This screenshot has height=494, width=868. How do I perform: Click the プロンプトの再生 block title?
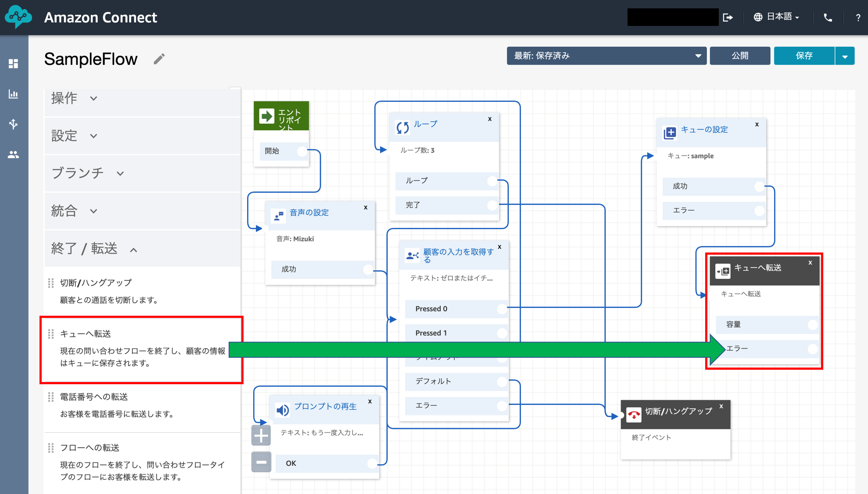[325, 406]
